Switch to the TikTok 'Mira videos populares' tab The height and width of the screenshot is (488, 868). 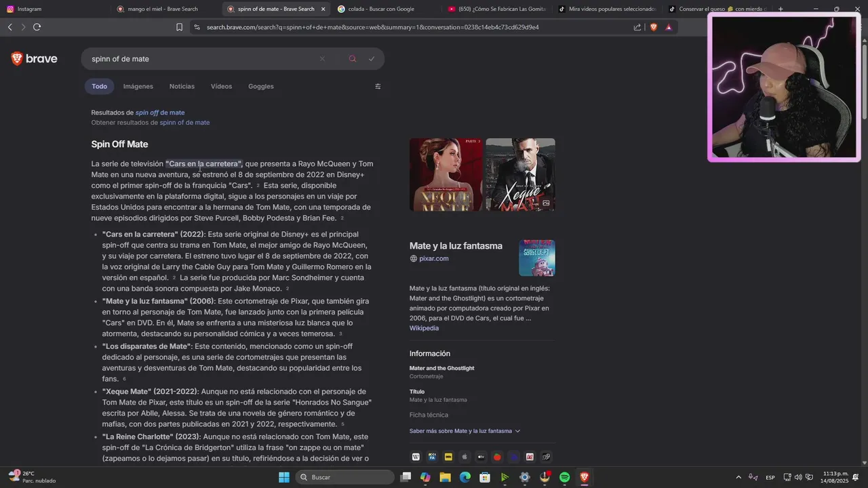606,9
